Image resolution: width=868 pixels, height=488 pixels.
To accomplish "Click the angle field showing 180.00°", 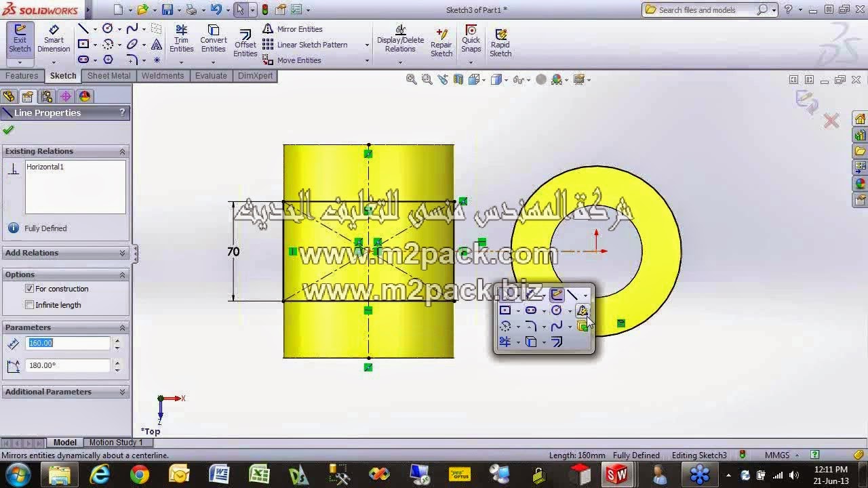I will click(68, 365).
